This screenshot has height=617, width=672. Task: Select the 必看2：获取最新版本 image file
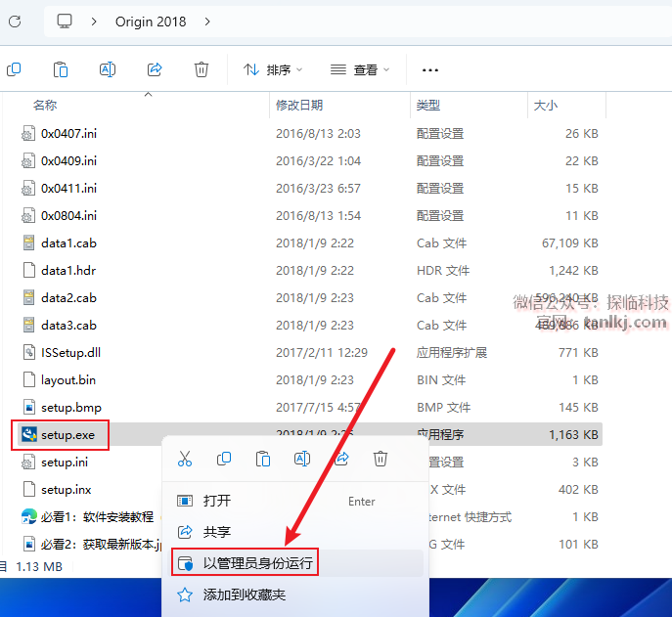[x=101, y=545]
